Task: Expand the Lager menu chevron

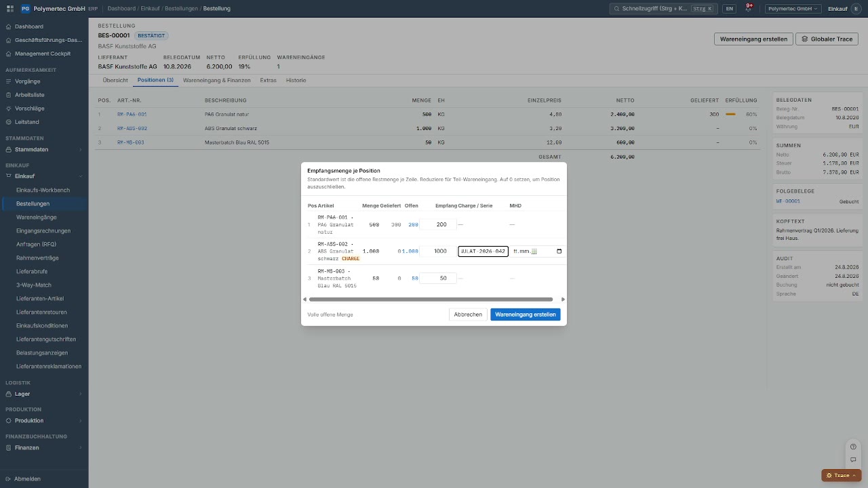Action: pyautogui.click(x=81, y=394)
